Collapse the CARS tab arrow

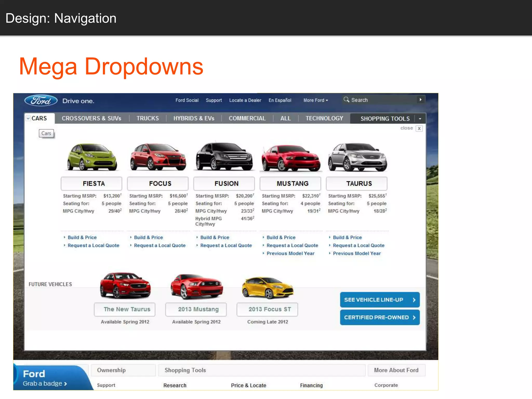tap(28, 118)
